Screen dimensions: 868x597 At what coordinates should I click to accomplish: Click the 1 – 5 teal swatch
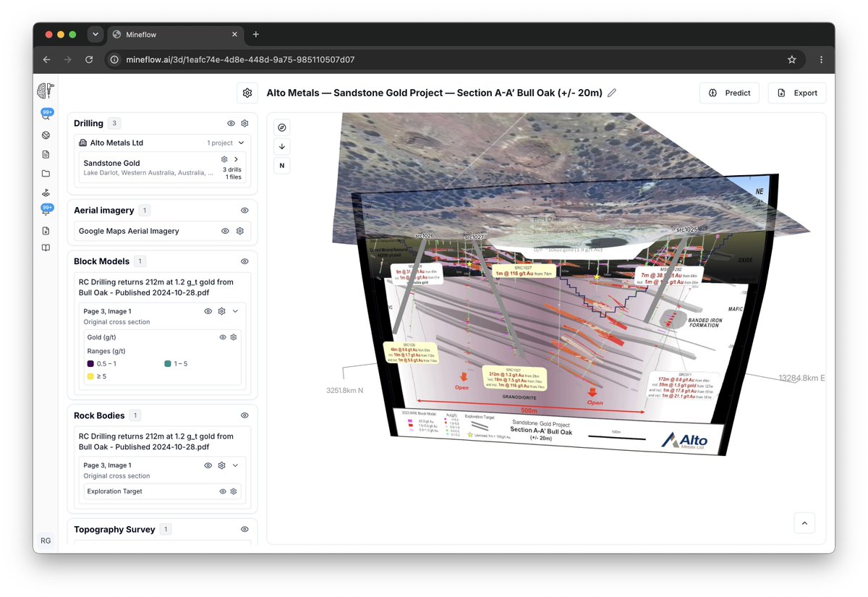[x=169, y=363]
